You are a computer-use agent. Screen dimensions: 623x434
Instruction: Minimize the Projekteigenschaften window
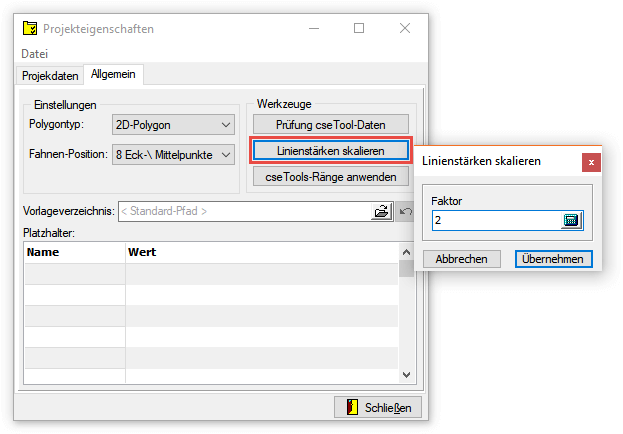click(x=313, y=28)
